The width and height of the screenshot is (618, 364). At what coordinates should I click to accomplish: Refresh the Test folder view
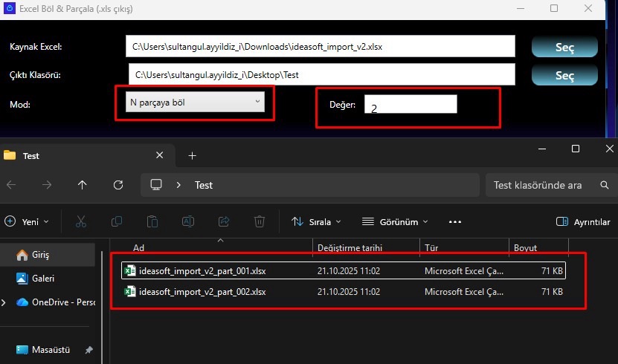click(118, 185)
